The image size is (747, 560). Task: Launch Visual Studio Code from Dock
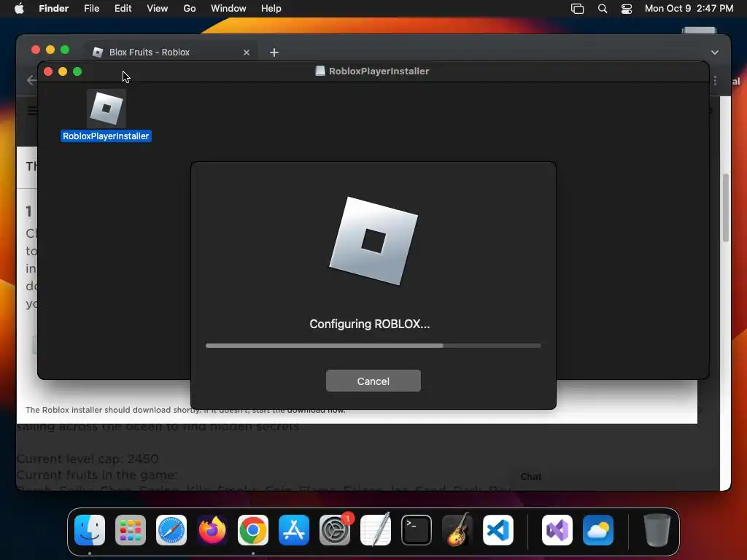498,530
